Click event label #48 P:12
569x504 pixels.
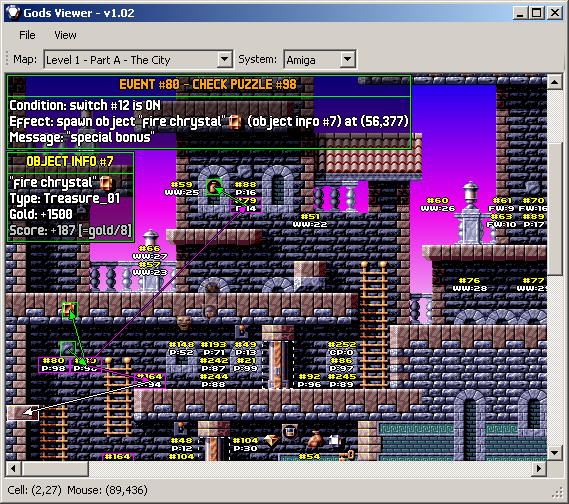pyautogui.click(x=182, y=444)
